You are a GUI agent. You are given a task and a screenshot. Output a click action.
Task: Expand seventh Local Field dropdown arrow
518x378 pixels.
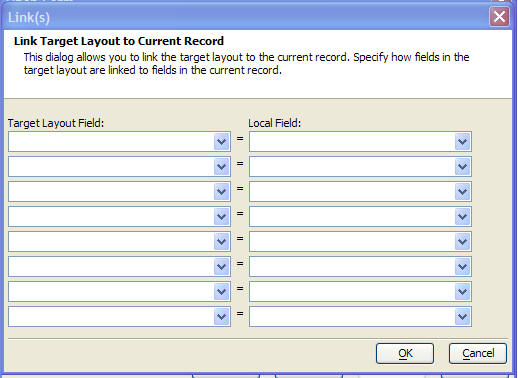[x=463, y=292]
